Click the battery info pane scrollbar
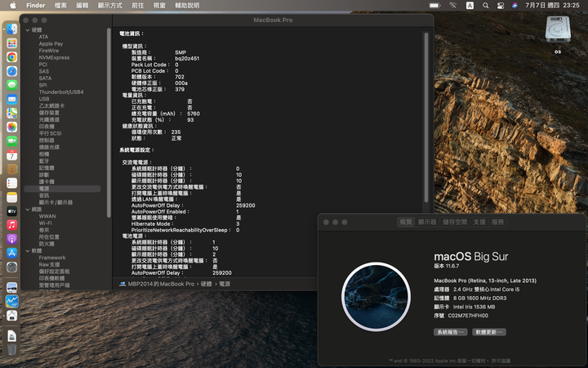 point(425,118)
